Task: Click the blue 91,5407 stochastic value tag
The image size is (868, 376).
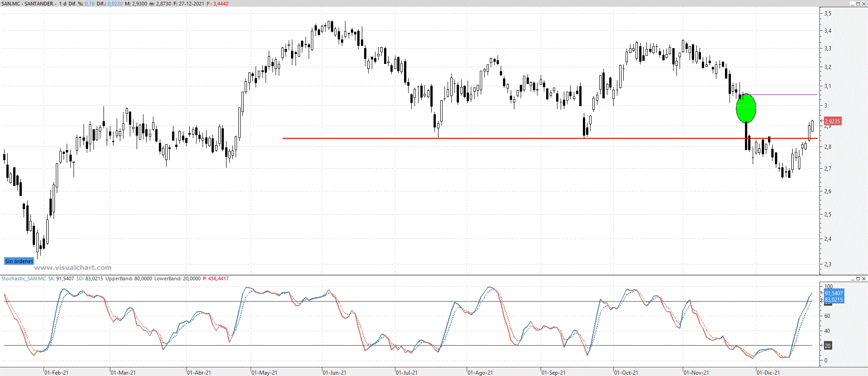Action: pos(833,293)
